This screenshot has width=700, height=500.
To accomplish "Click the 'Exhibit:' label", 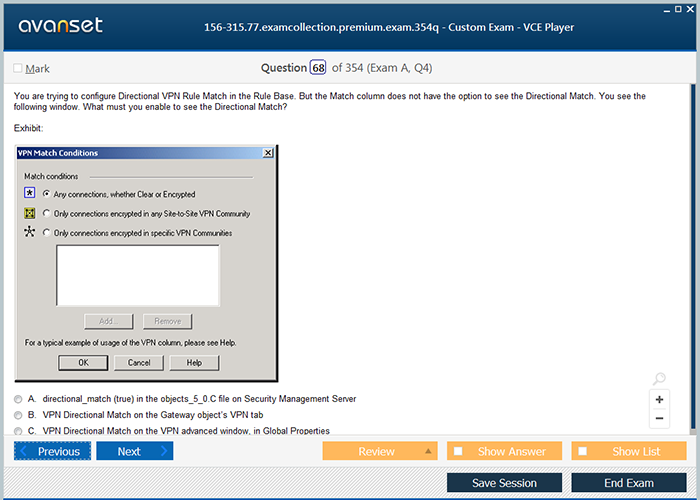I will pos(29,128).
